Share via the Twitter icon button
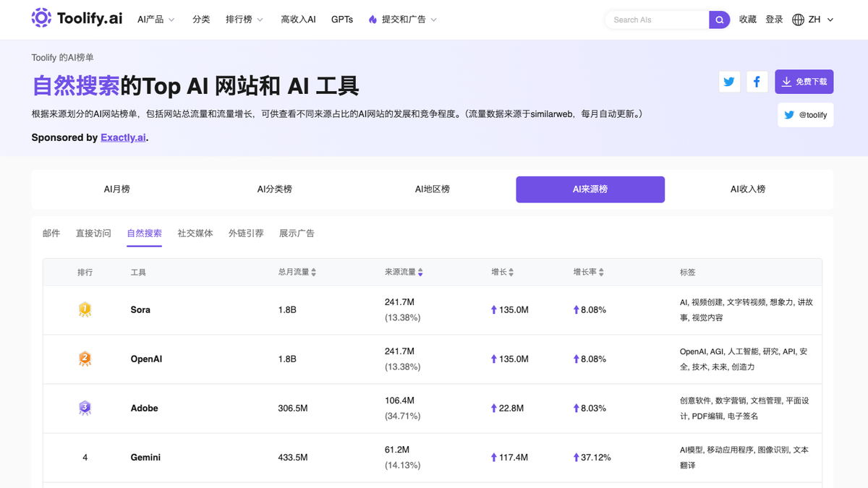Image resolution: width=868 pixels, height=488 pixels. 729,82
